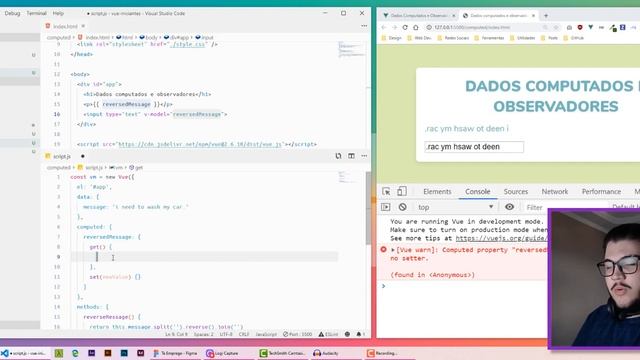Click the Open Changes icon above script.js
This screenshot has height=360, width=640.
338,156
